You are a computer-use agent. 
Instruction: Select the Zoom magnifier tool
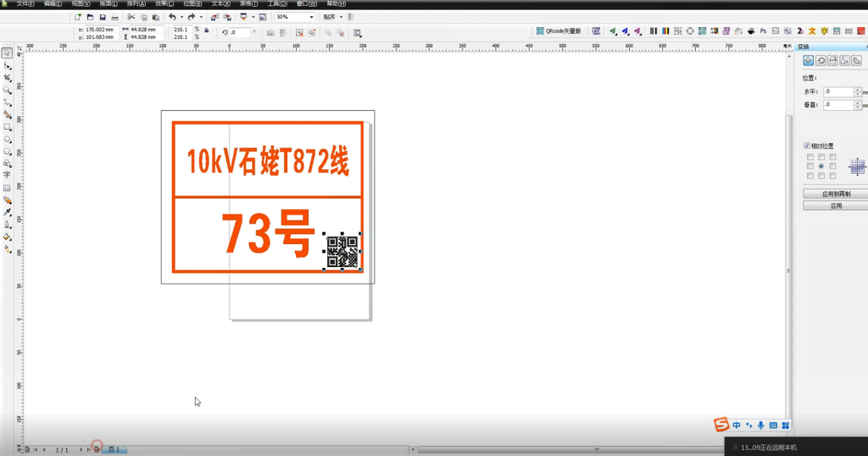[x=7, y=89]
